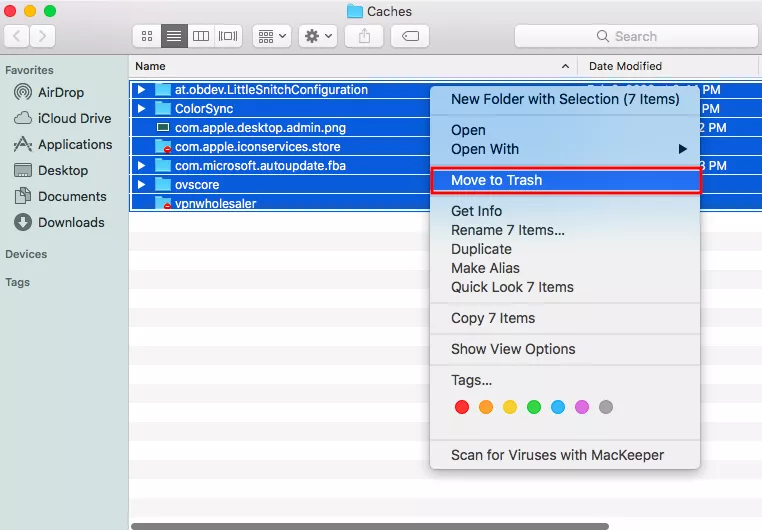Click the Share toolbar button
Image resolution: width=762 pixels, height=530 pixels.
[363, 36]
